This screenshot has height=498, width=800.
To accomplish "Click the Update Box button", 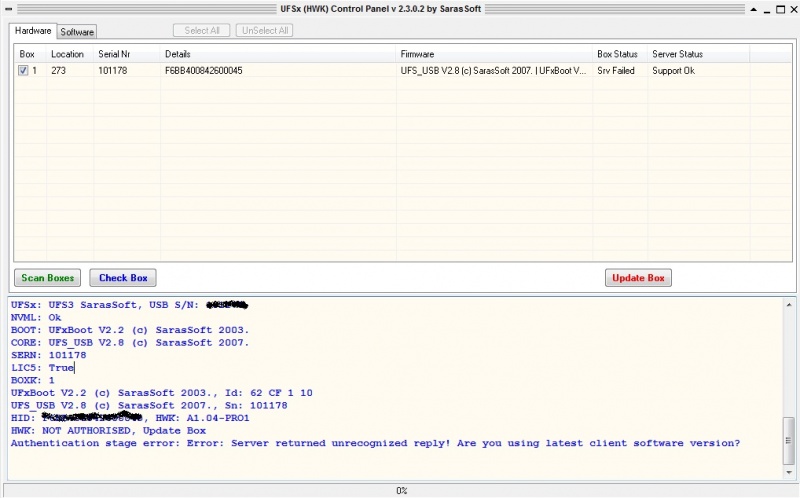I will click(638, 278).
